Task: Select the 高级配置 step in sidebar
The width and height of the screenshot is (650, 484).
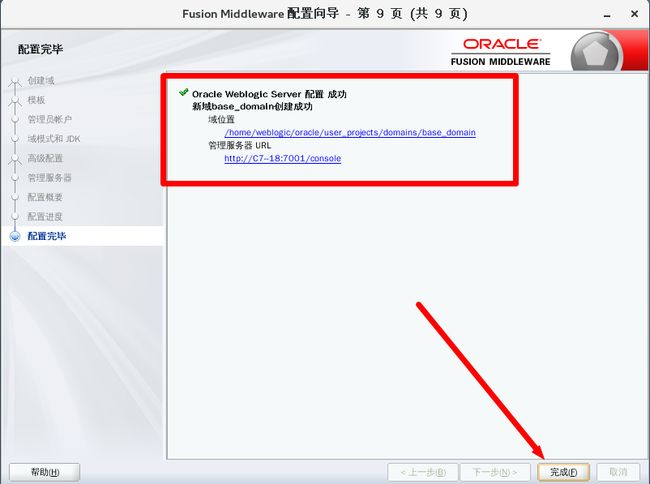Action: 45,158
